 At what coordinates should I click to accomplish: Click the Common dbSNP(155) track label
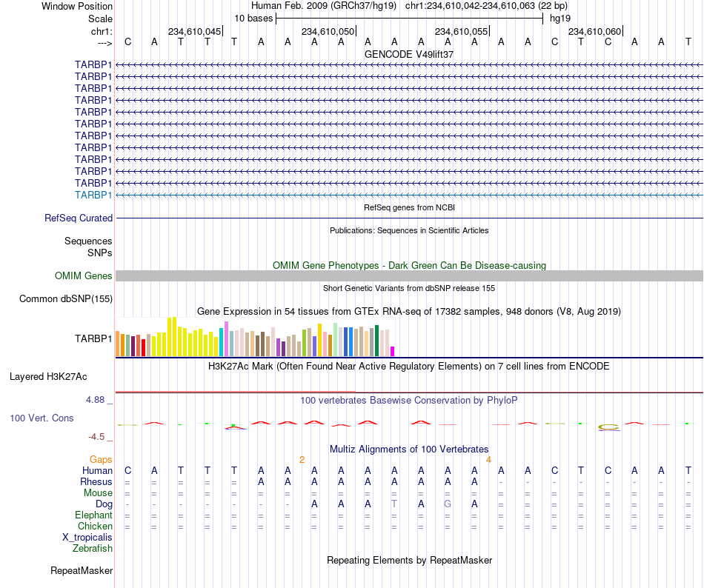pyautogui.click(x=66, y=298)
